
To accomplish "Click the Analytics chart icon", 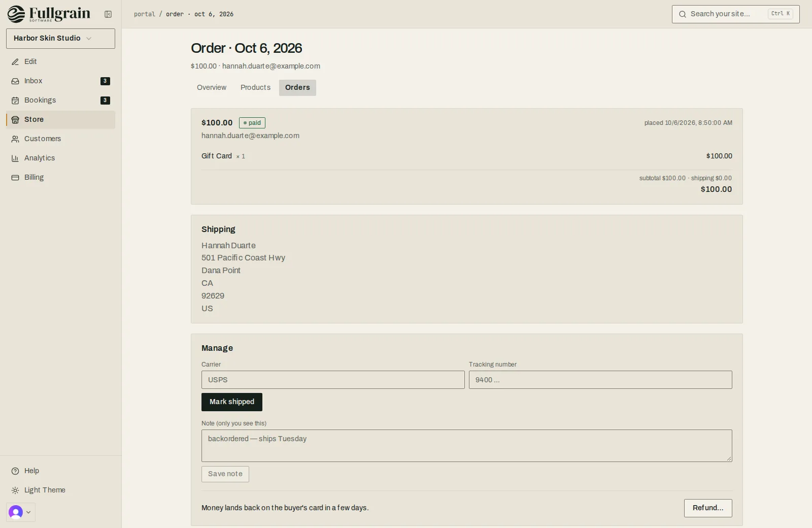I will point(15,158).
